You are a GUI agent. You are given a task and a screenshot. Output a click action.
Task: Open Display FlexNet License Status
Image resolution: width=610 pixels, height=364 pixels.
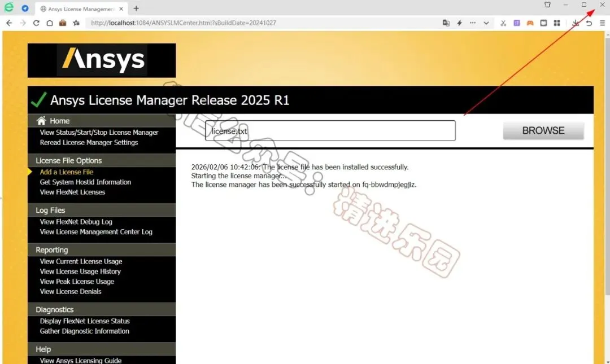click(x=85, y=321)
